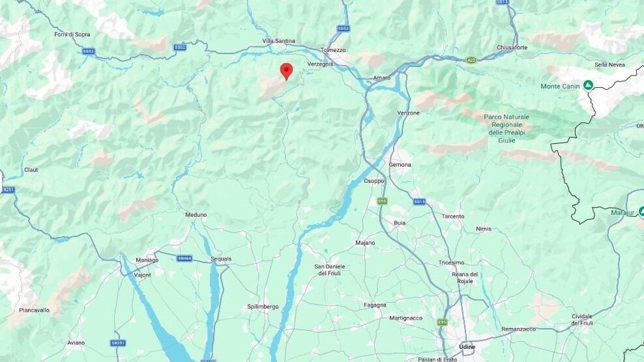This screenshot has height=362, width=644.
Task: Click the Monte Canin mountain peak icon
Action: (588, 85)
